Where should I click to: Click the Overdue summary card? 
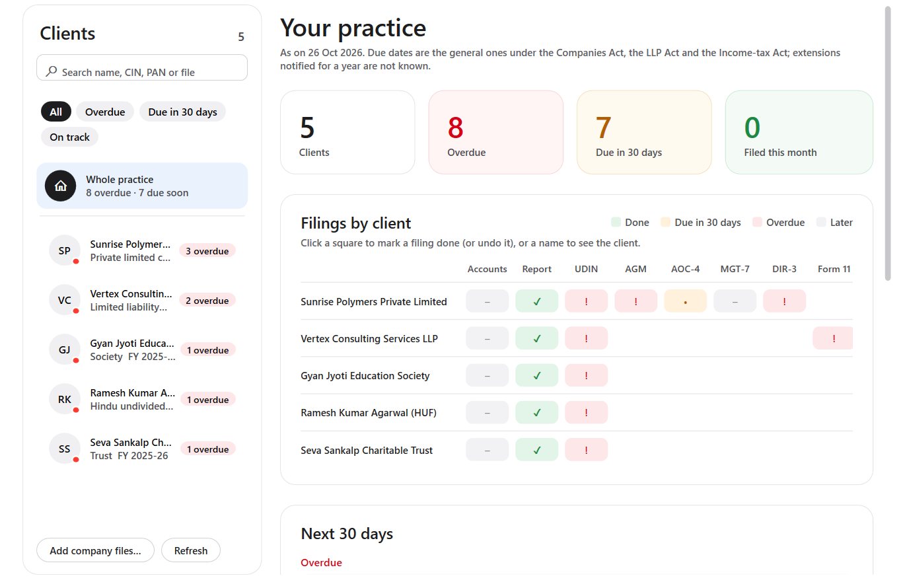[496, 132]
